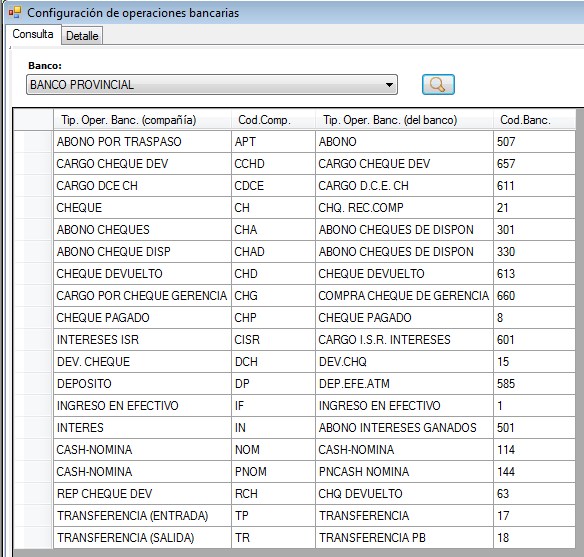
Task: Open the Banco dropdown arrow
Action: point(389,85)
